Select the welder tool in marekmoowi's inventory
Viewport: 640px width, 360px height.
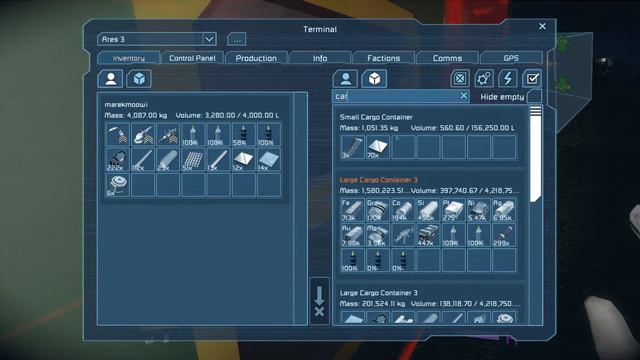118,134
